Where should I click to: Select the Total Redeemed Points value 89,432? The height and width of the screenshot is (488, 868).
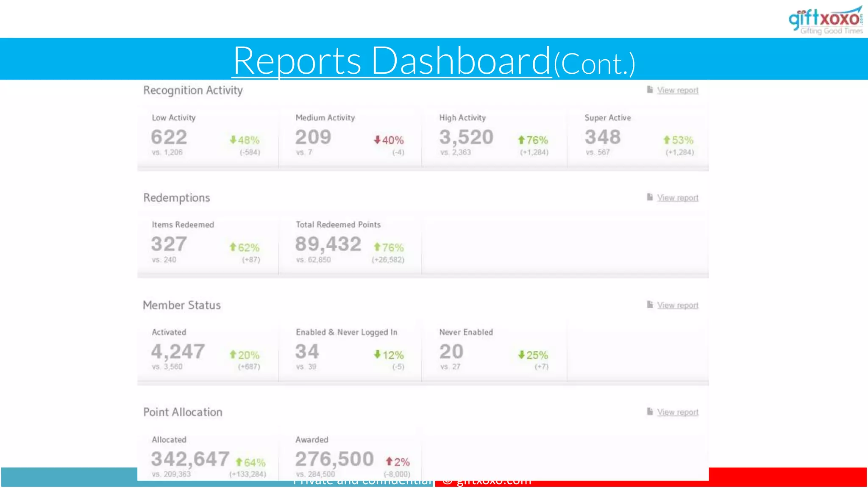[328, 244]
